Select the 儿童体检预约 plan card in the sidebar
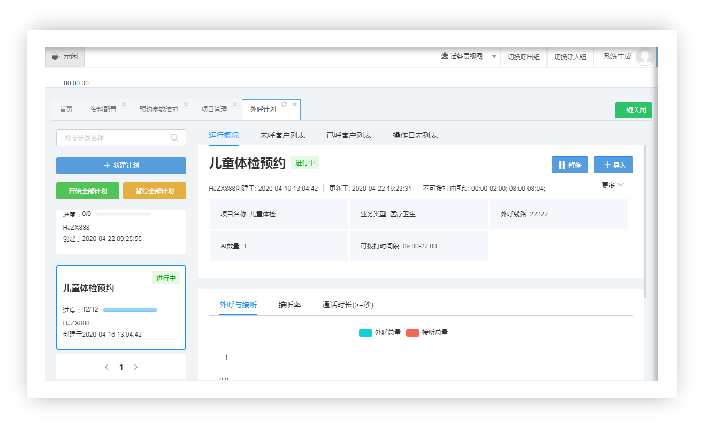 pos(121,307)
